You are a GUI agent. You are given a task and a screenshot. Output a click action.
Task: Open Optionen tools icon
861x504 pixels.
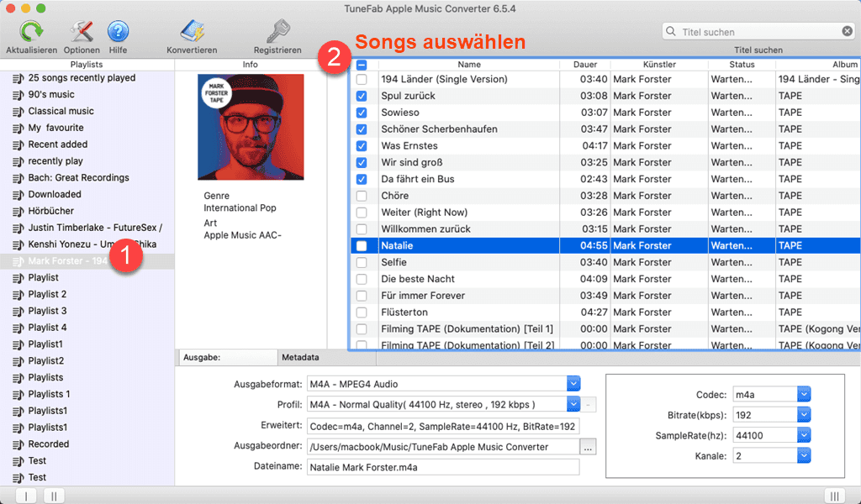tap(82, 33)
